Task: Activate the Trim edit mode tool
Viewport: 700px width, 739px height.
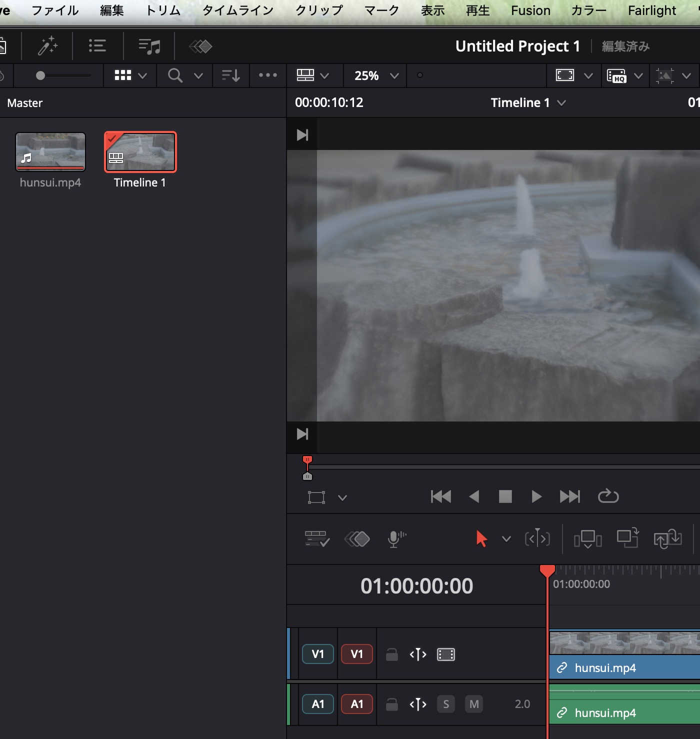Action: [x=537, y=538]
